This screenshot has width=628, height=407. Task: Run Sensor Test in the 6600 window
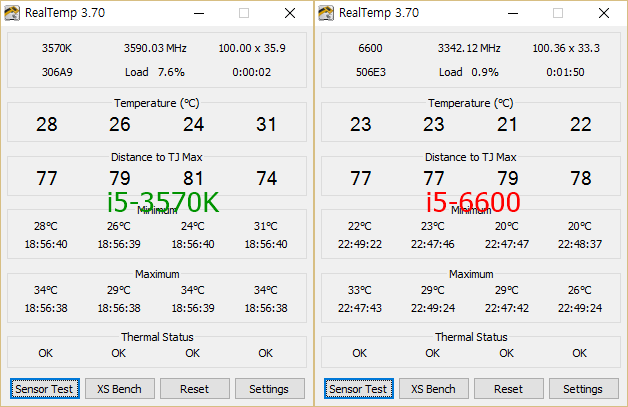click(x=358, y=389)
